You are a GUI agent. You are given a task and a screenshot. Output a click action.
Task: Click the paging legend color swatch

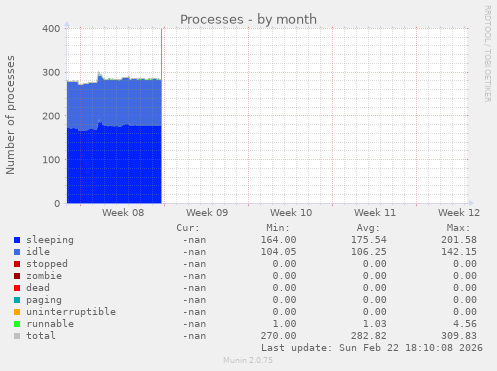(x=17, y=300)
